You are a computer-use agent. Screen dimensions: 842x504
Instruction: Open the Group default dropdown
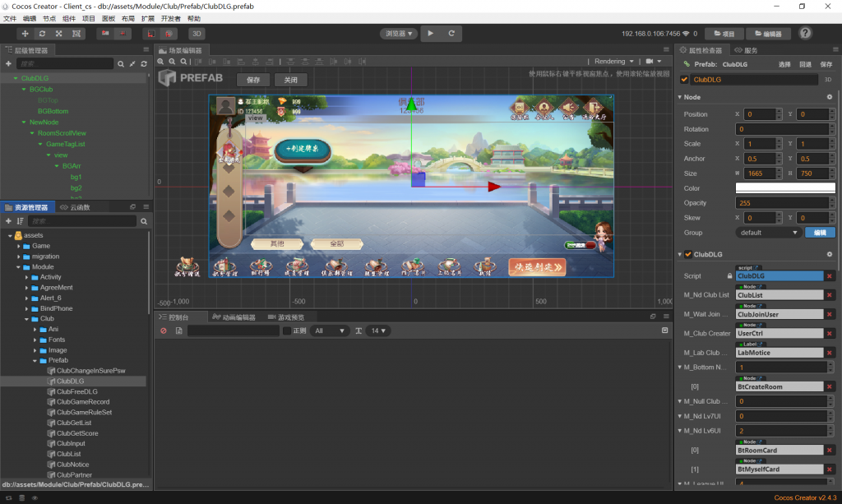(x=769, y=233)
